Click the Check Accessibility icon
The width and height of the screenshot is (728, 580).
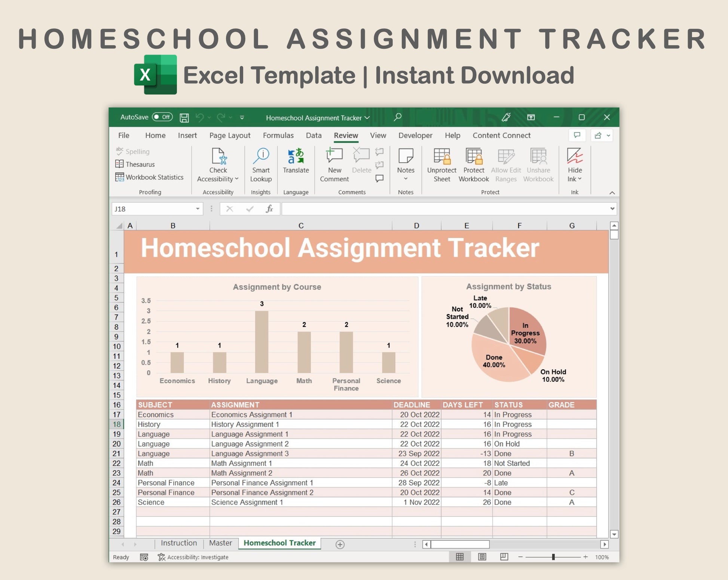219,156
